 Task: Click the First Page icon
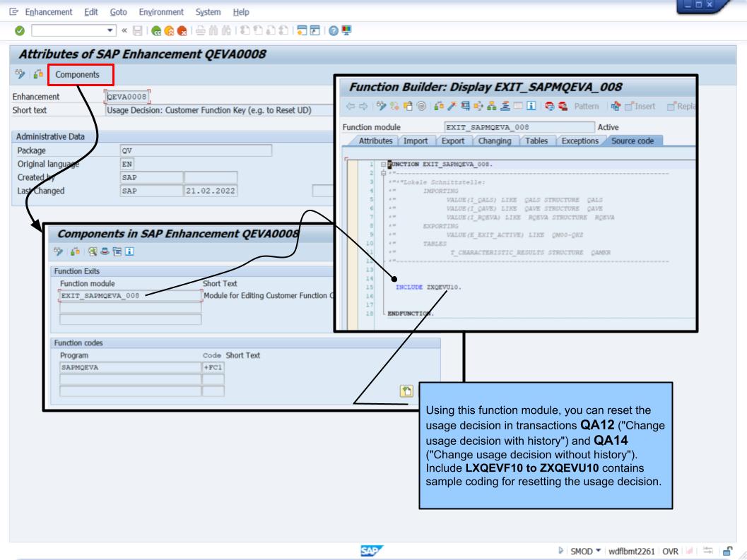[x=245, y=31]
